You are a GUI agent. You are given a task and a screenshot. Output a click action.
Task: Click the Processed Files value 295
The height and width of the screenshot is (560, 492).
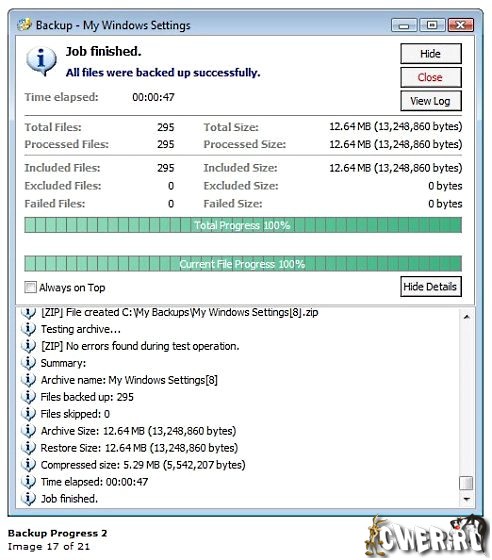point(166,144)
